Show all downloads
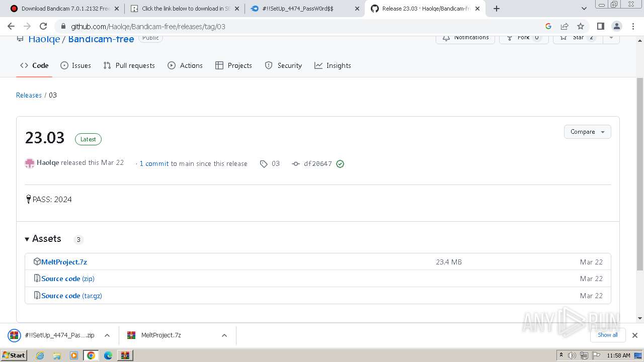The image size is (644, 362). pos(608,335)
